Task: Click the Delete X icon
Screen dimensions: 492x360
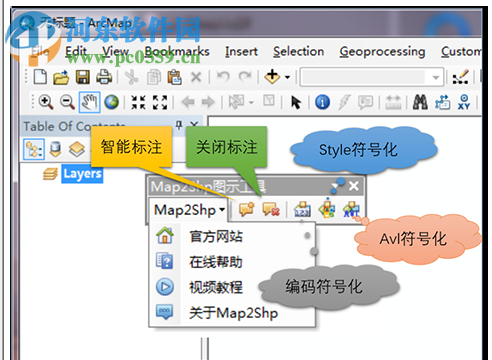Action: pos(196,77)
